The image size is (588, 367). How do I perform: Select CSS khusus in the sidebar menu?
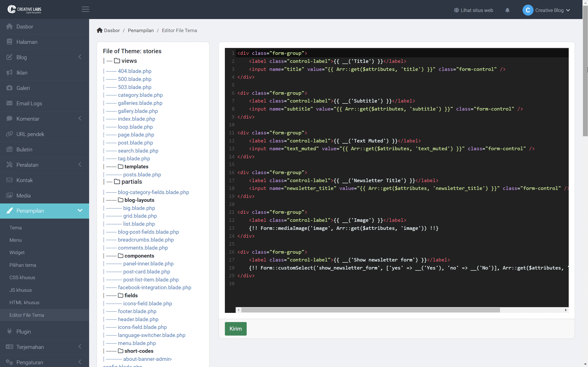(x=22, y=278)
